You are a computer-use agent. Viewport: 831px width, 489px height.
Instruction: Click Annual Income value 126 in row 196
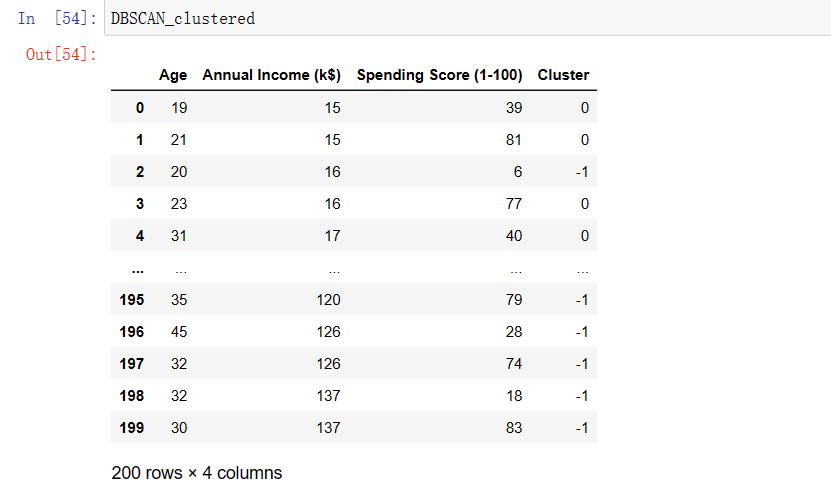point(328,332)
